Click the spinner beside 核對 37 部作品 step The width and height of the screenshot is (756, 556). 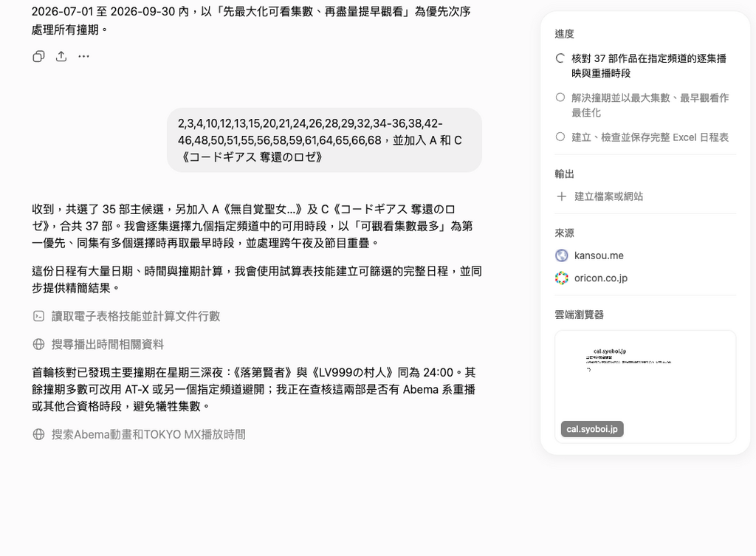(560, 58)
